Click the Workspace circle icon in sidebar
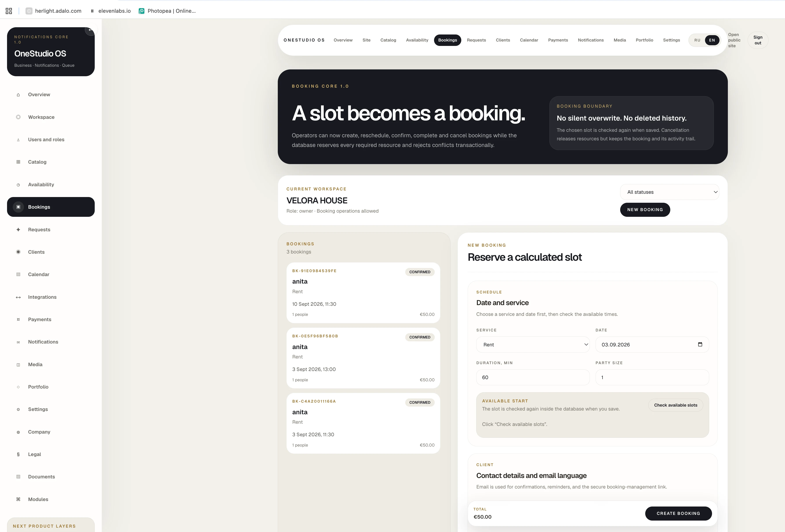This screenshot has height=532, width=785. (18, 117)
